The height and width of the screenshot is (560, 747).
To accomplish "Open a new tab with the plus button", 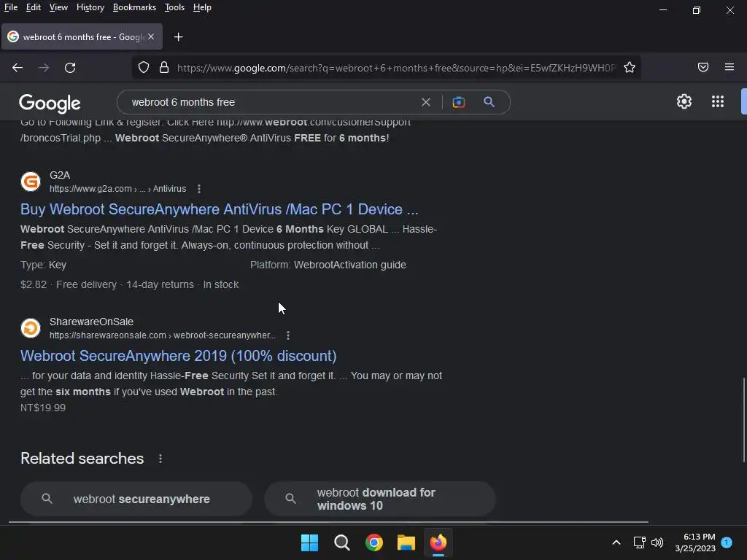I will click(x=178, y=37).
